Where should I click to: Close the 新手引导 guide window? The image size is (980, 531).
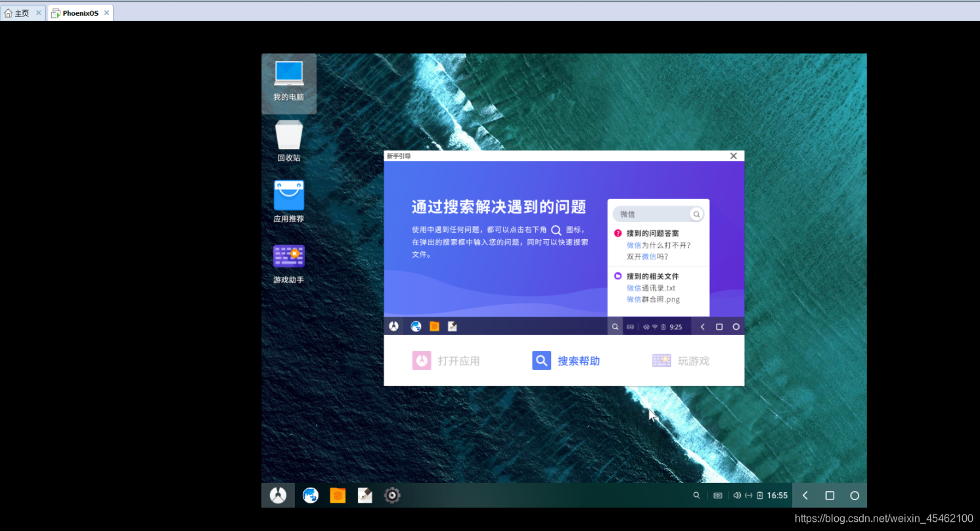coord(733,156)
